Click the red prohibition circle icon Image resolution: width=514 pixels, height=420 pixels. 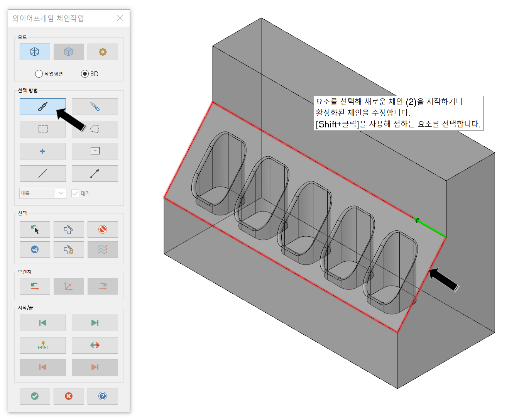tap(103, 230)
